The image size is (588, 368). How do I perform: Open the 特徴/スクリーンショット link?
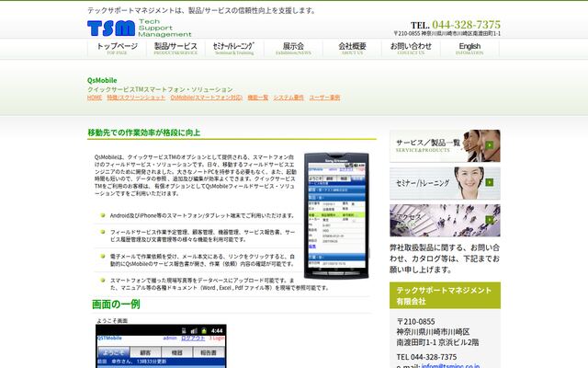click(136, 98)
